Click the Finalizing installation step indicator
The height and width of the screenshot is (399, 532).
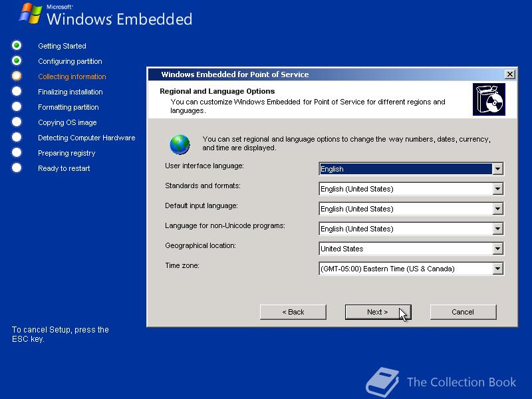point(17,91)
